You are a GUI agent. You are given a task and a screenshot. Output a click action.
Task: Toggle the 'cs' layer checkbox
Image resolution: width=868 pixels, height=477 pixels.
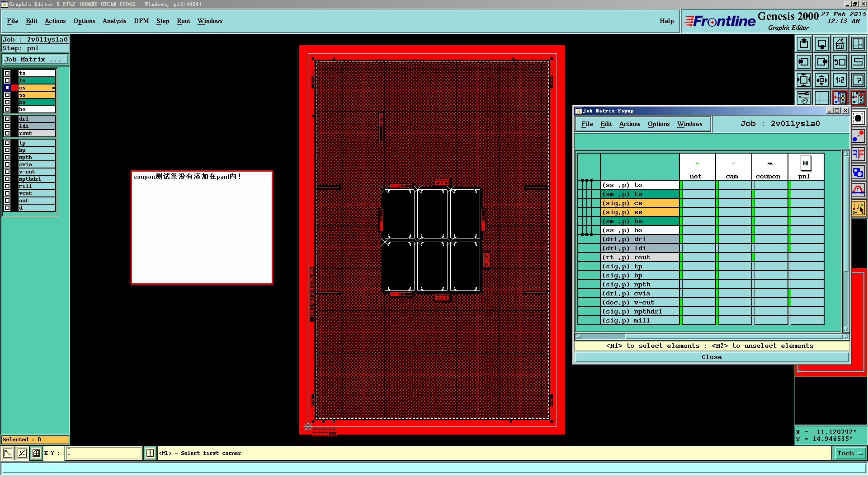(7, 88)
